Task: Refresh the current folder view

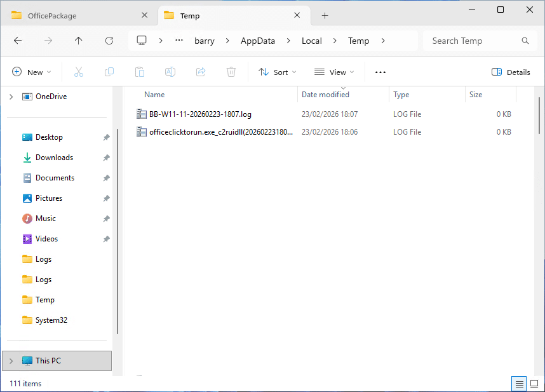Action: coord(109,41)
